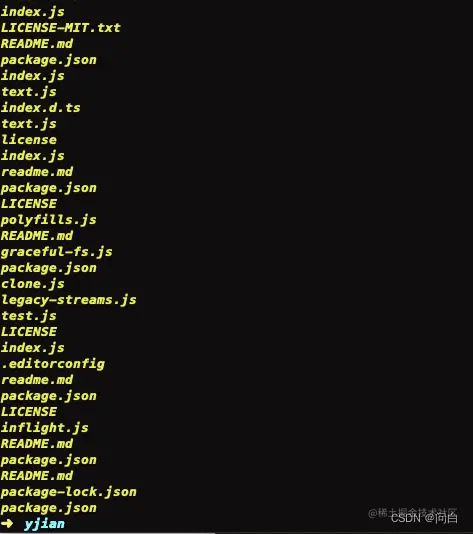473x534 pixels.
Task: Click the green arrow prompt symbol
Action: pyautogui.click(x=7, y=523)
